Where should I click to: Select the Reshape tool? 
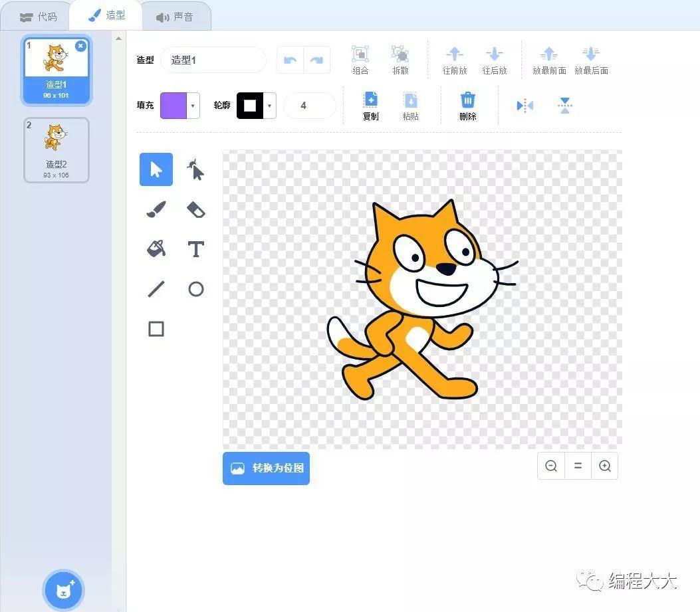[195, 169]
